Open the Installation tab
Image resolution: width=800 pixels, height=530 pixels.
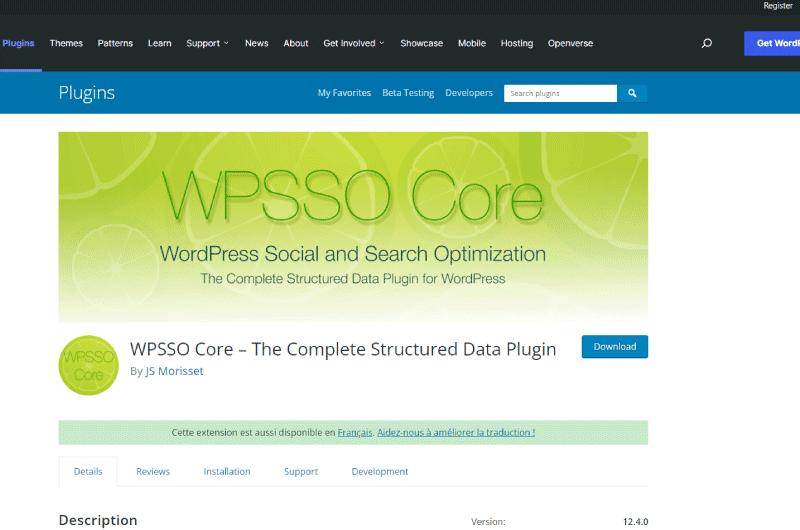click(227, 471)
